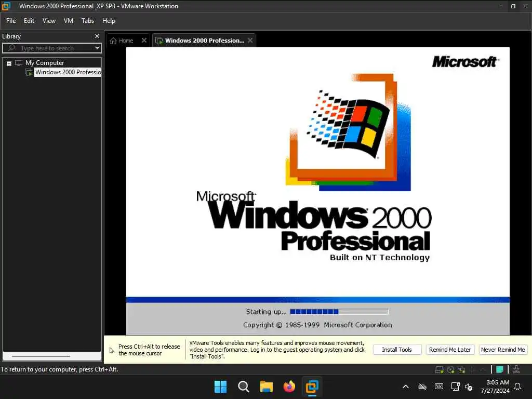
Task: Open the File menu
Action: point(11,21)
